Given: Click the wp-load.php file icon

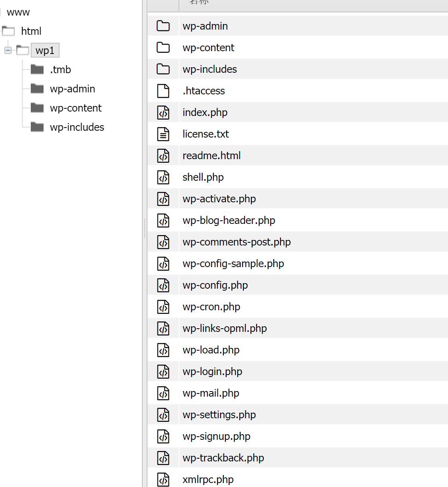Looking at the screenshot, I should 163,350.
